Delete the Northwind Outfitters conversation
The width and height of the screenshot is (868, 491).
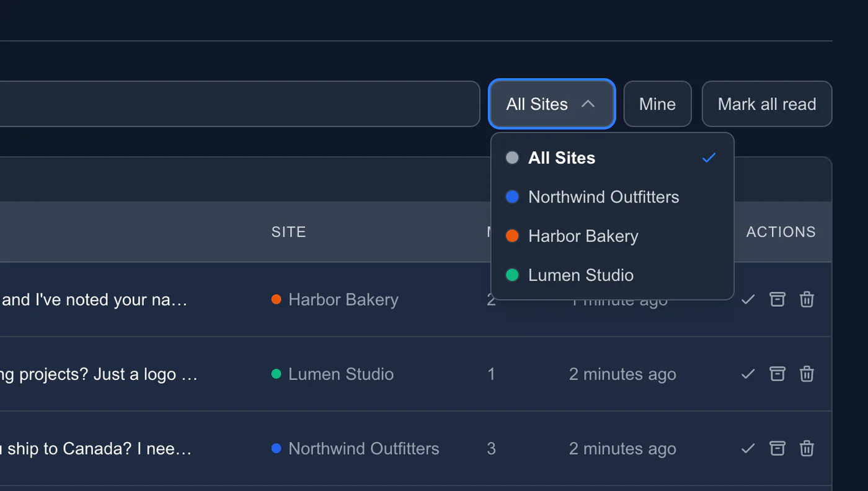click(807, 448)
